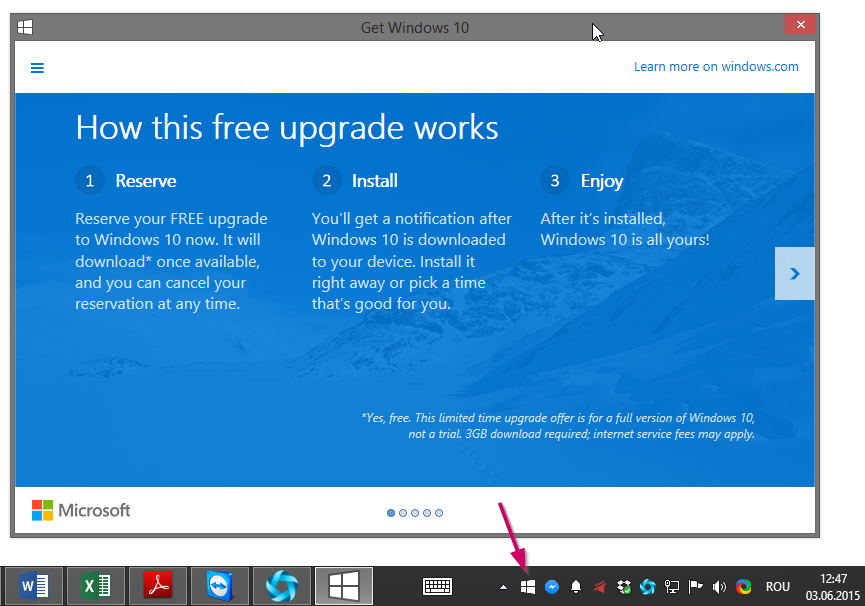Click the blue swirl tray icon

click(648, 587)
